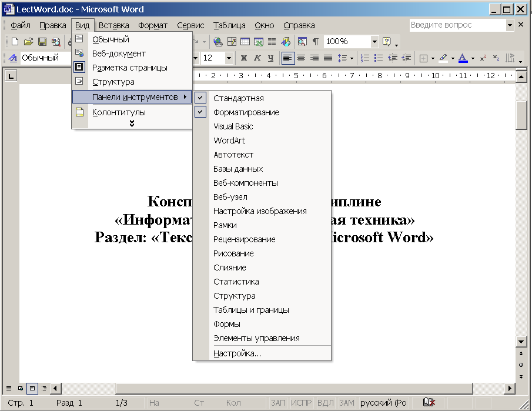Toggle underline formatting (Ч)

pos(271,58)
